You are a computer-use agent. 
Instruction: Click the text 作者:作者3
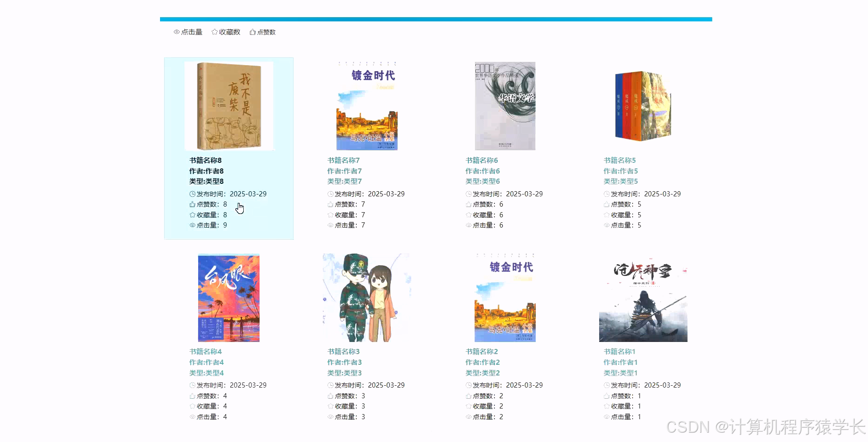345,362
